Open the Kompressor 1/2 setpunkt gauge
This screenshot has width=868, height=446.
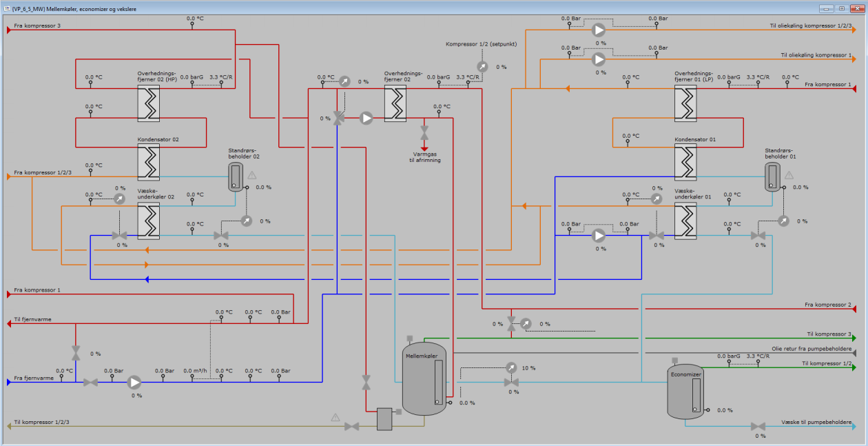pos(482,67)
